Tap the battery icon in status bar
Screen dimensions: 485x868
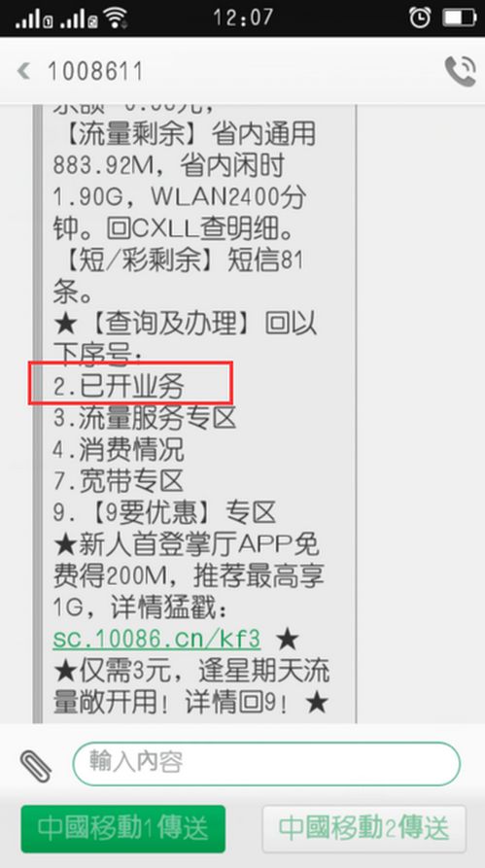click(460, 17)
